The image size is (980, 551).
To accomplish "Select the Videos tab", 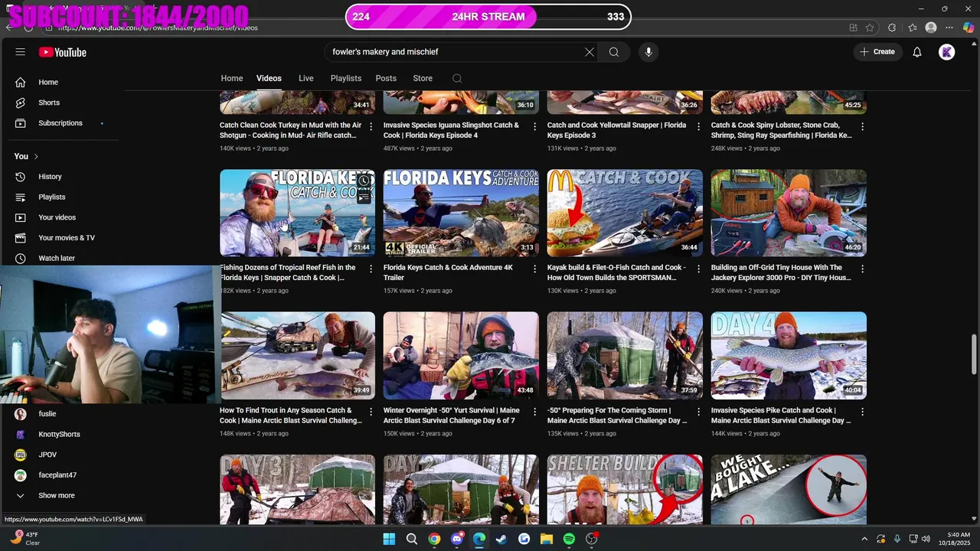I will (269, 78).
